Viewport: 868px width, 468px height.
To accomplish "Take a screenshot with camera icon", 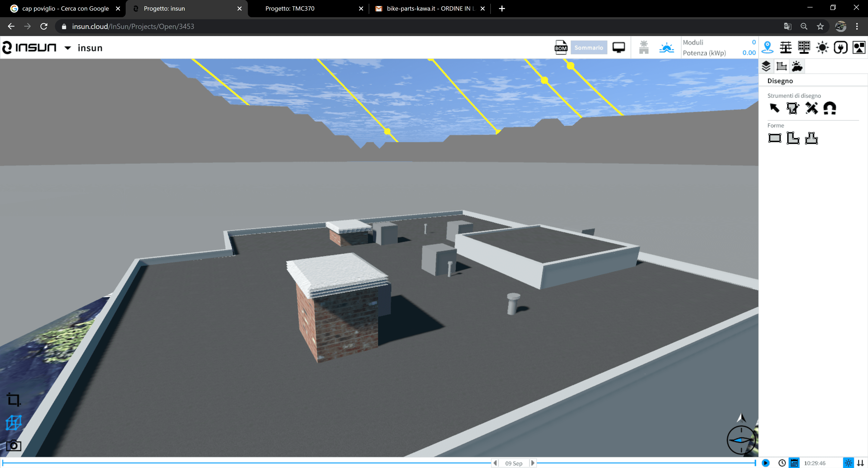I will 14,445.
